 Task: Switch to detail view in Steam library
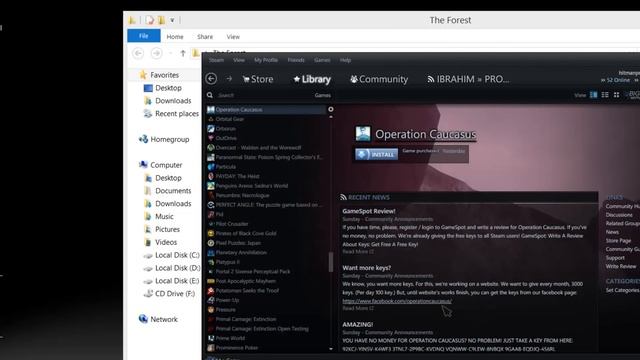point(593,95)
